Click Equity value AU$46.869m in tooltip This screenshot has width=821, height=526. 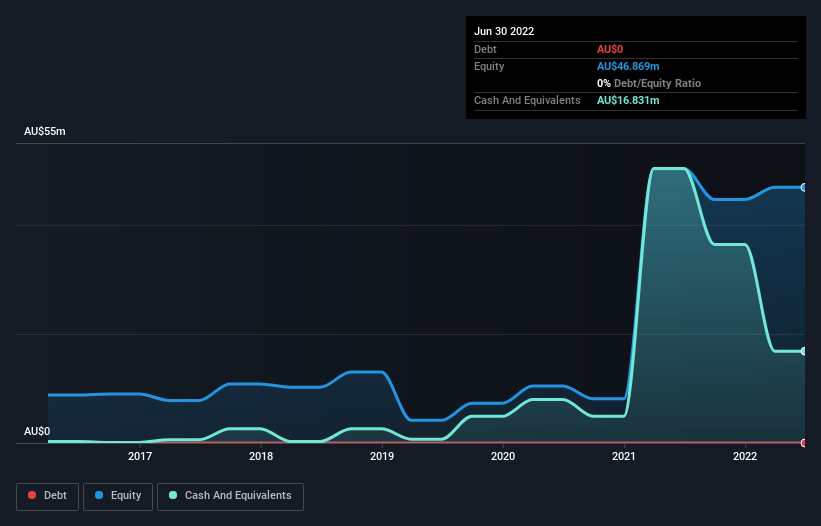pyautogui.click(x=628, y=66)
